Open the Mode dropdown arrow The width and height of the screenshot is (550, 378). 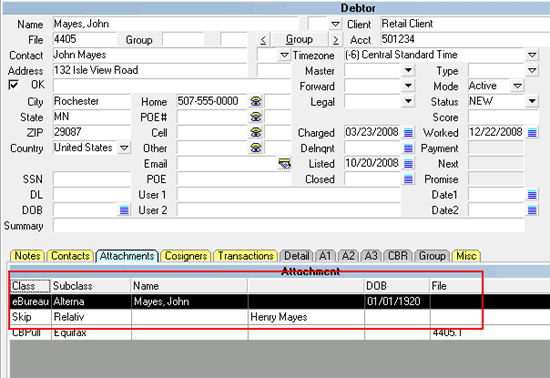click(x=517, y=86)
